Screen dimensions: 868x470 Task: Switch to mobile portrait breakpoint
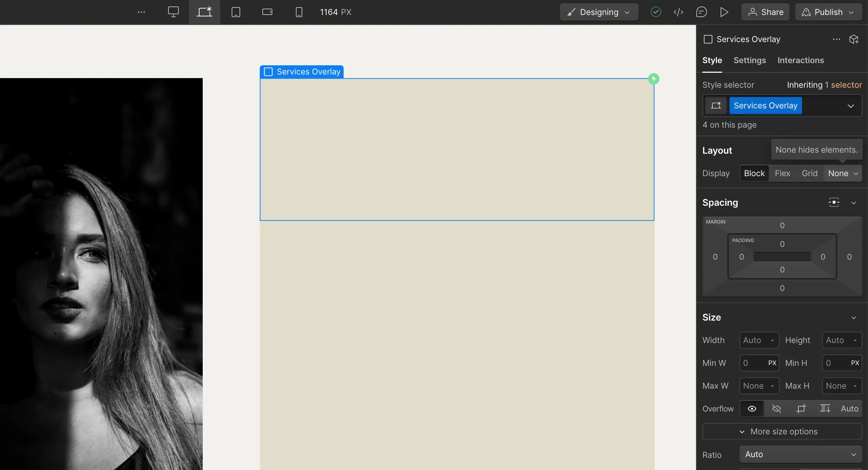pyautogui.click(x=299, y=12)
